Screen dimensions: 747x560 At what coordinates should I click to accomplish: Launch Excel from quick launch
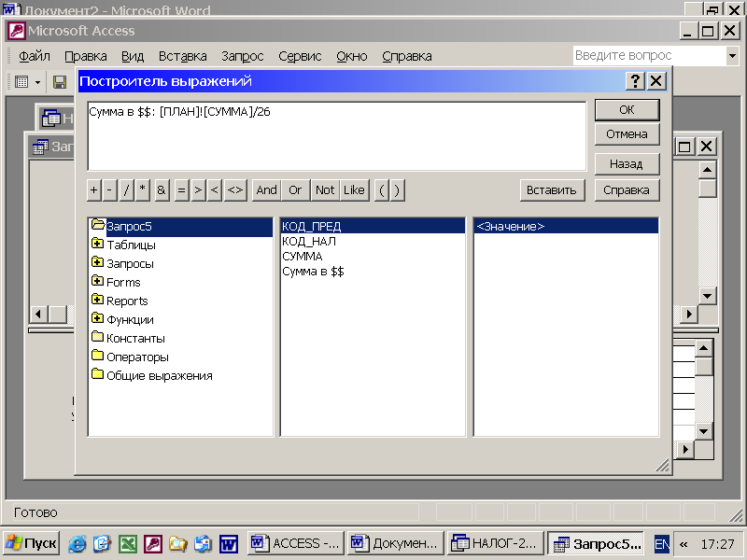click(128, 543)
